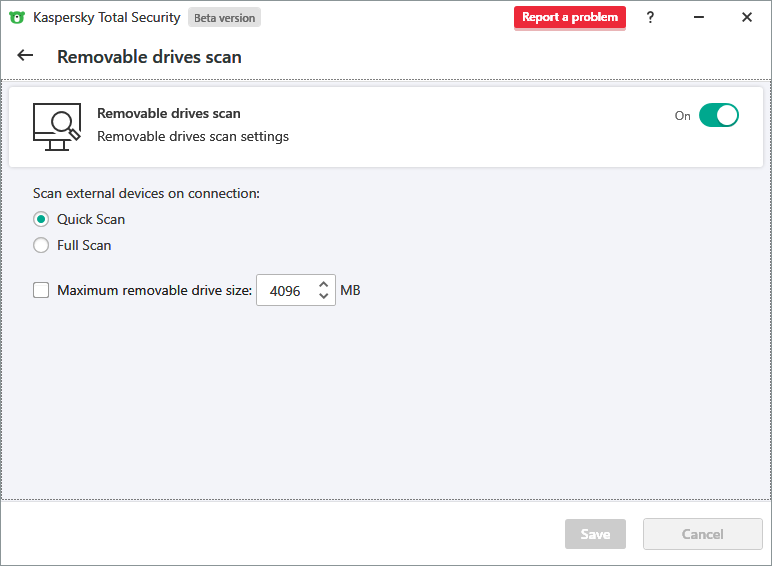The height and width of the screenshot is (566, 772).
Task: Click the 4096 drive size field
Action: click(x=286, y=291)
